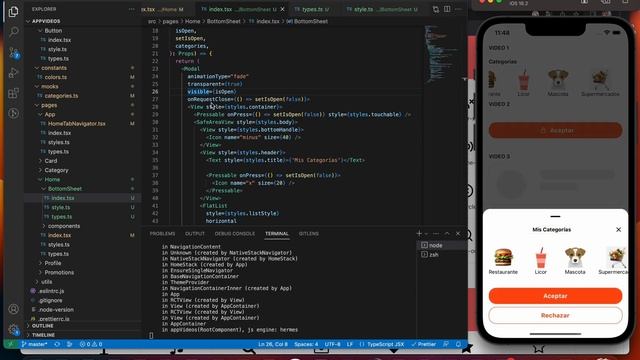Click the master branch status item
The height and width of the screenshot is (360, 640).
pos(34,344)
